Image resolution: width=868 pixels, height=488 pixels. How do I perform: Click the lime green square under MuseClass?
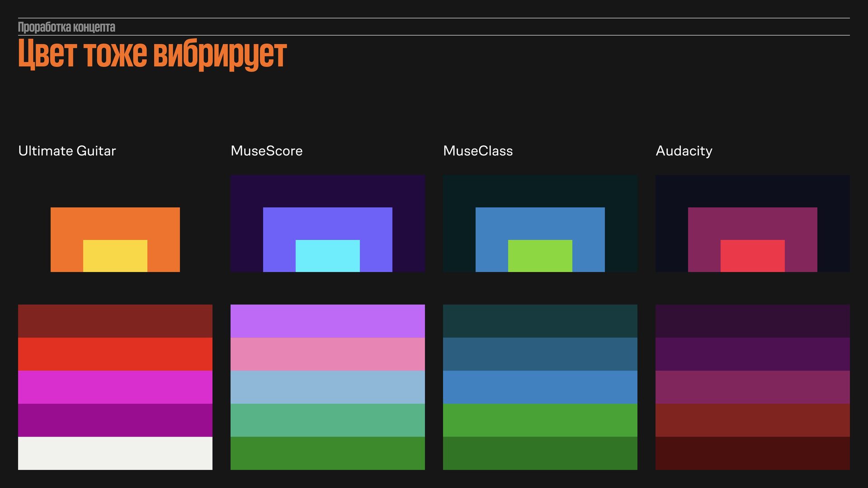tap(540, 256)
